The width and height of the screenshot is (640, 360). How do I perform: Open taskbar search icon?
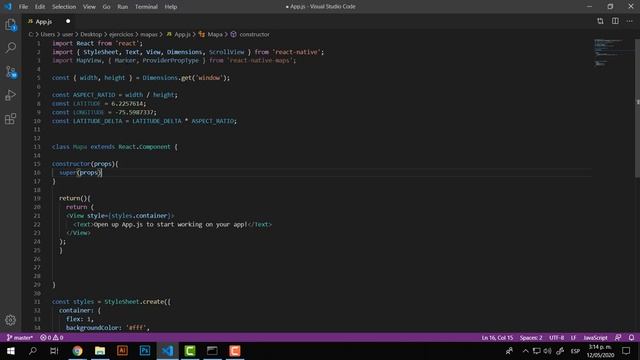[x=33, y=351]
